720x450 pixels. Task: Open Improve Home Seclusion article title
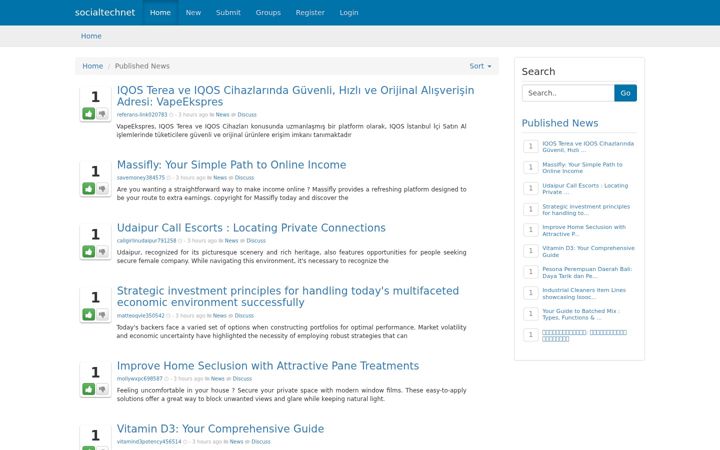coord(268,366)
